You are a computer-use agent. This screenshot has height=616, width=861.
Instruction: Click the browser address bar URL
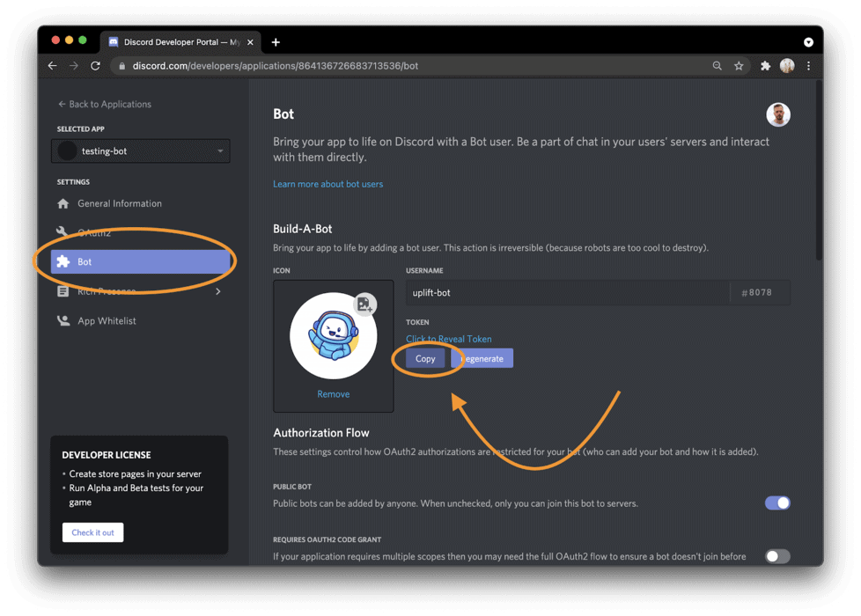point(275,66)
